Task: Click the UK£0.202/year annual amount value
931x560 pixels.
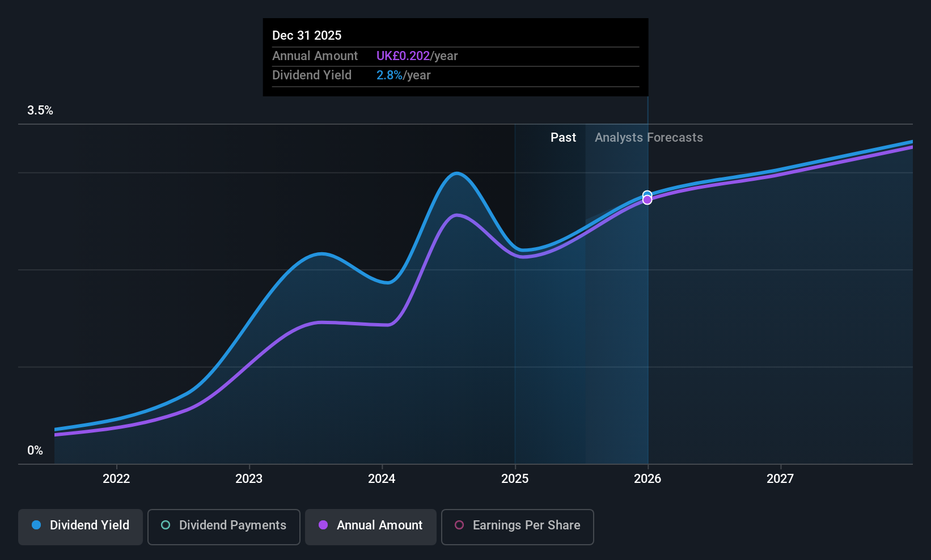Action: coord(417,56)
